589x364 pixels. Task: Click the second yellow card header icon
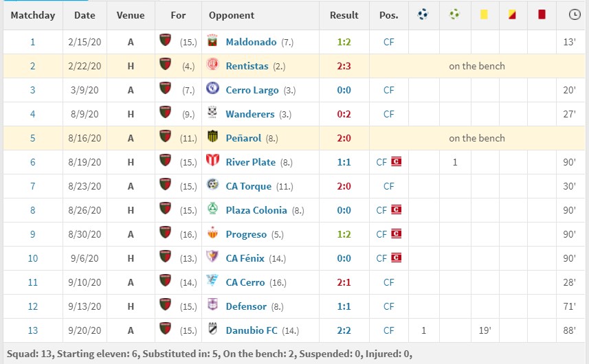coord(512,14)
